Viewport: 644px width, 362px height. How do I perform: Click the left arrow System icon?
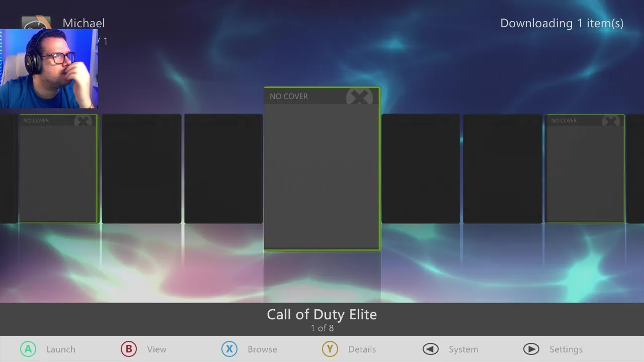pyautogui.click(x=431, y=349)
